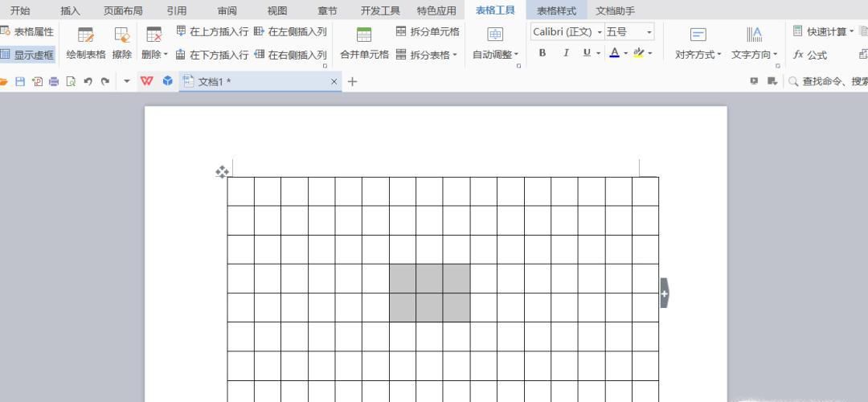The width and height of the screenshot is (868, 402).
Task: Switch to the 插入 tab
Action: (x=70, y=10)
